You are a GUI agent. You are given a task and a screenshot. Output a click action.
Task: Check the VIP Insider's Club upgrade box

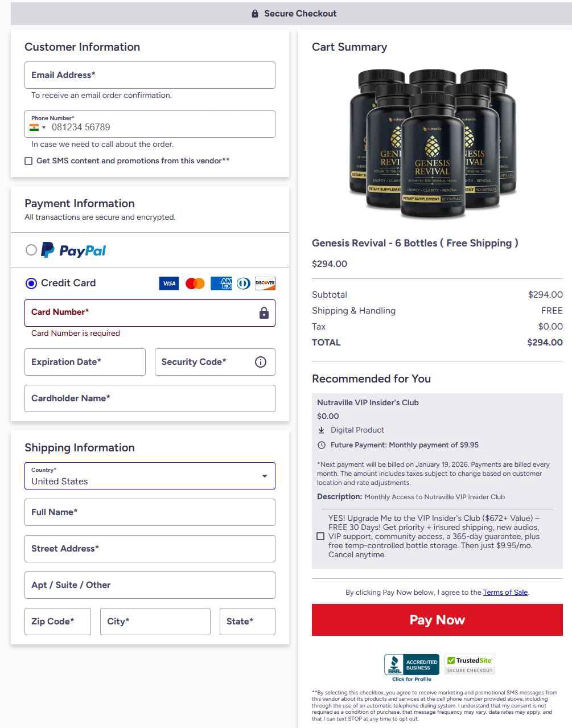point(320,536)
